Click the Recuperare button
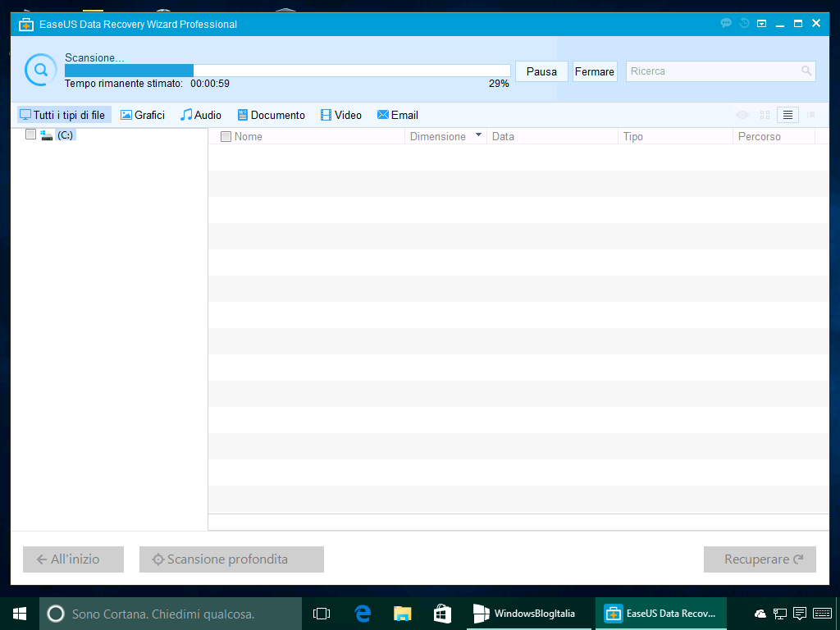Screen dimensions: 840x630 (760, 559)
